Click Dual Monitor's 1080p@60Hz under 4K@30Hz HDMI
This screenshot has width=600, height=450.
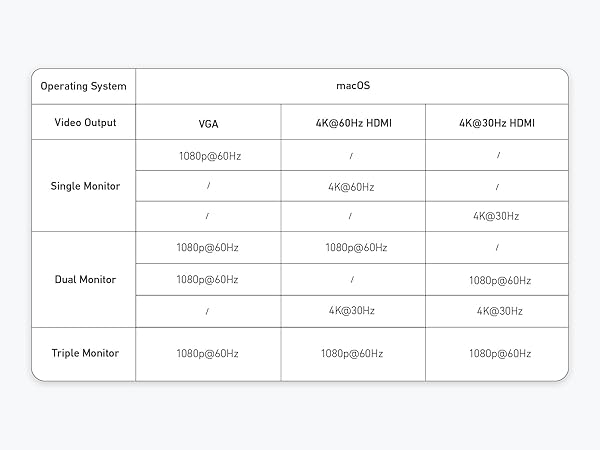pyautogui.click(x=497, y=279)
